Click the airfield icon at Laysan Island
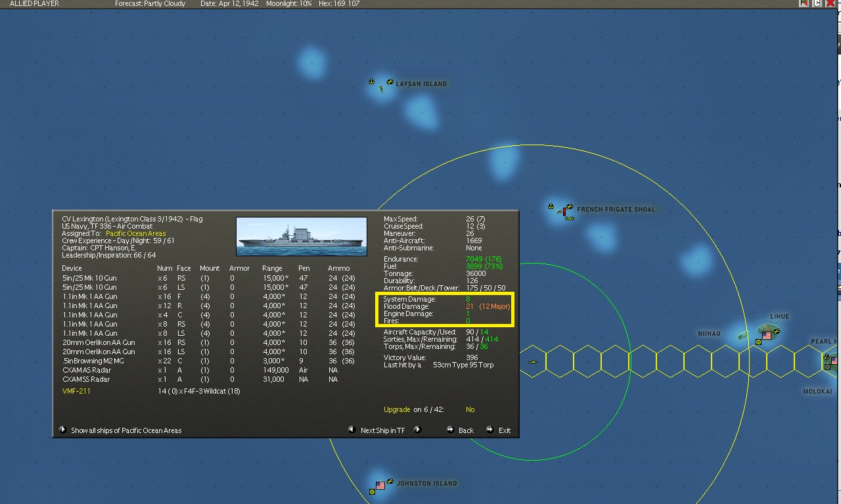This screenshot has width=841, height=504. click(390, 82)
